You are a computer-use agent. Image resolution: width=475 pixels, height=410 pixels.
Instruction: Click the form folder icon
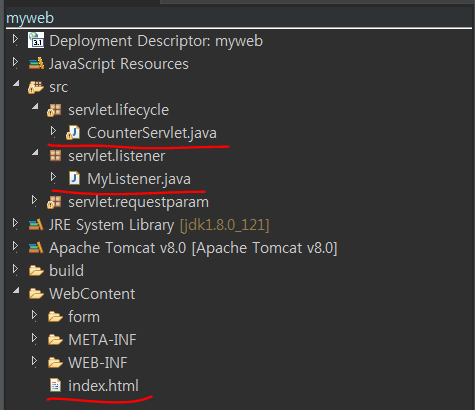pyautogui.click(x=55, y=317)
